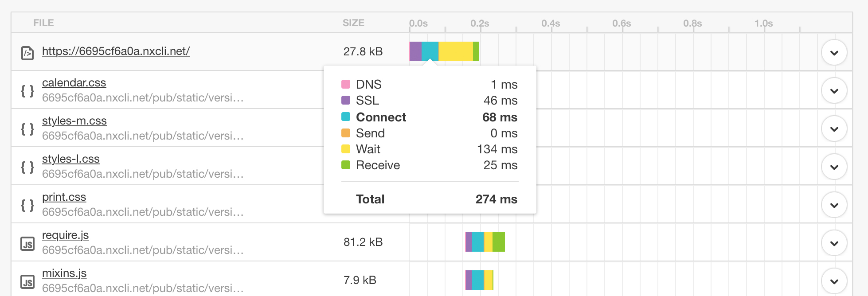Expand the print.css request row

coord(834,205)
